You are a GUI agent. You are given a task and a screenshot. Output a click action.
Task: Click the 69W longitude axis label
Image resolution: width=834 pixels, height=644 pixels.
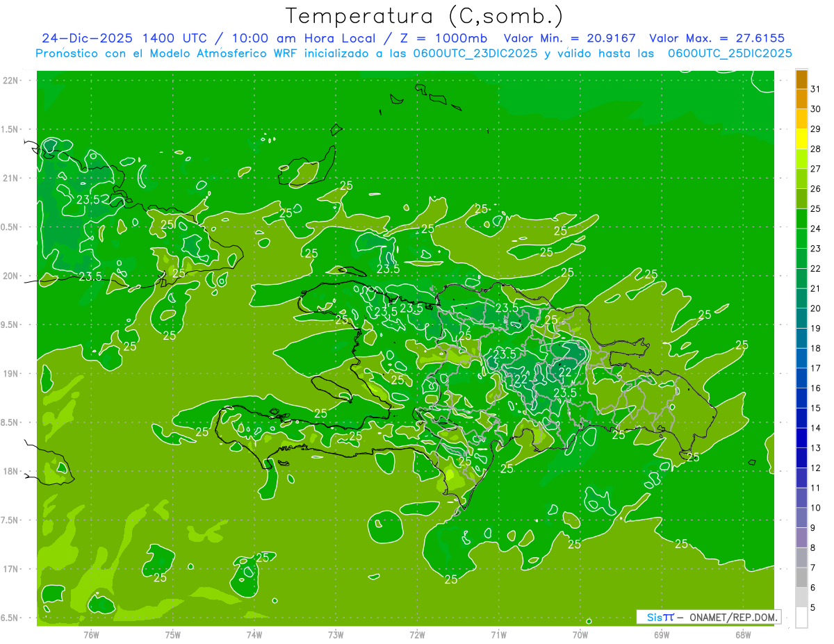(662, 635)
